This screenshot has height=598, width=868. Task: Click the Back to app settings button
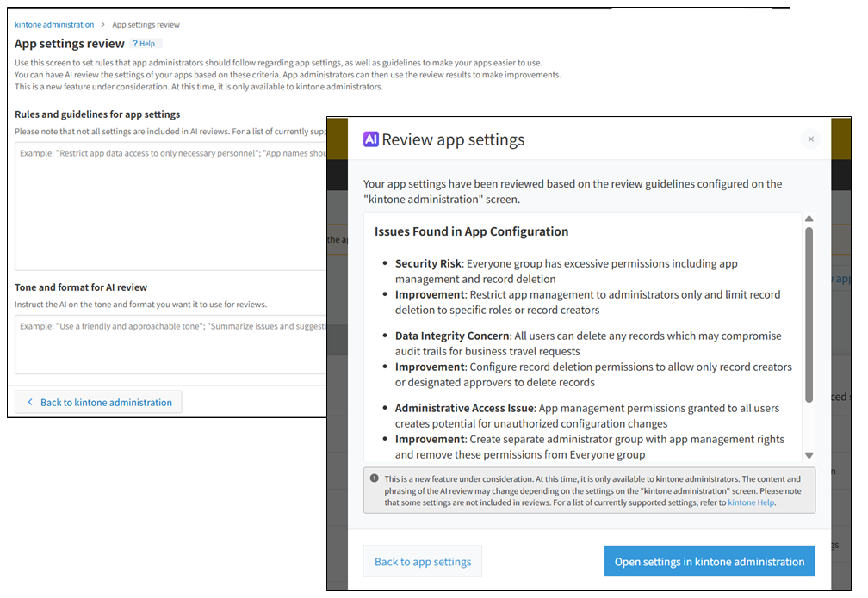click(x=422, y=561)
